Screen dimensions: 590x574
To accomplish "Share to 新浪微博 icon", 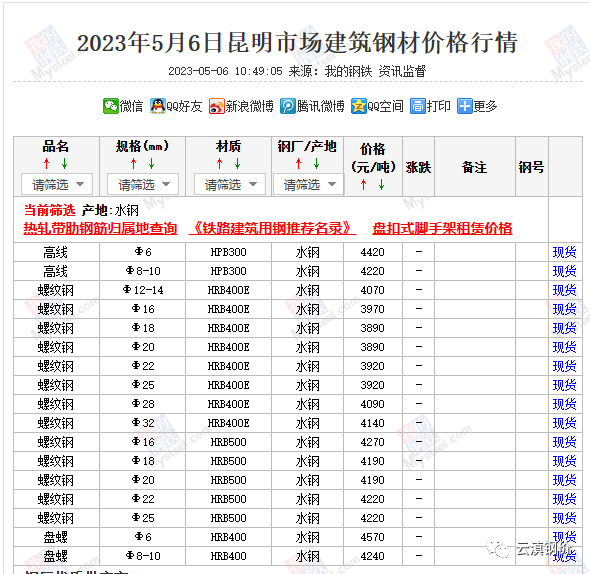I will click(x=217, y=106).
